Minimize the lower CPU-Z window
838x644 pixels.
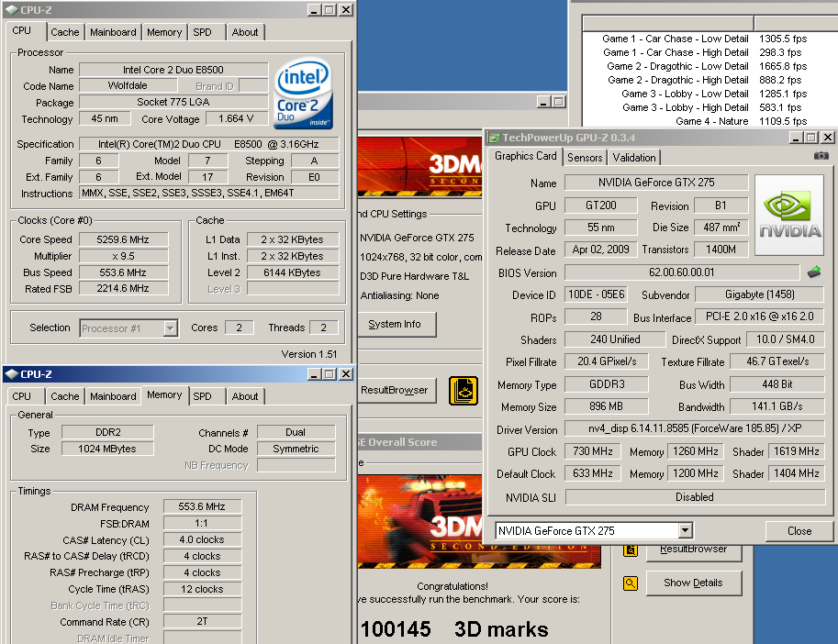[x=314, y=374]
